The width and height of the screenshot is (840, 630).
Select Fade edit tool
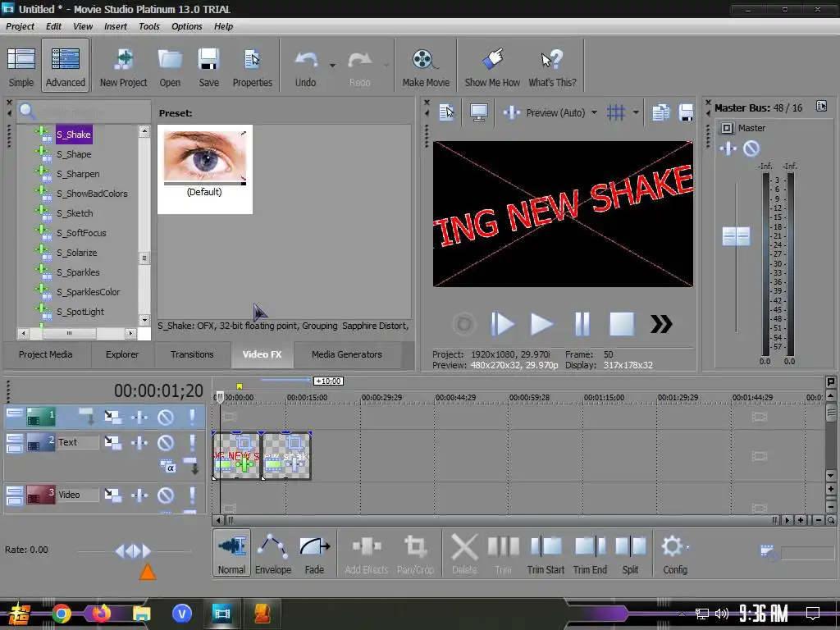314,554
